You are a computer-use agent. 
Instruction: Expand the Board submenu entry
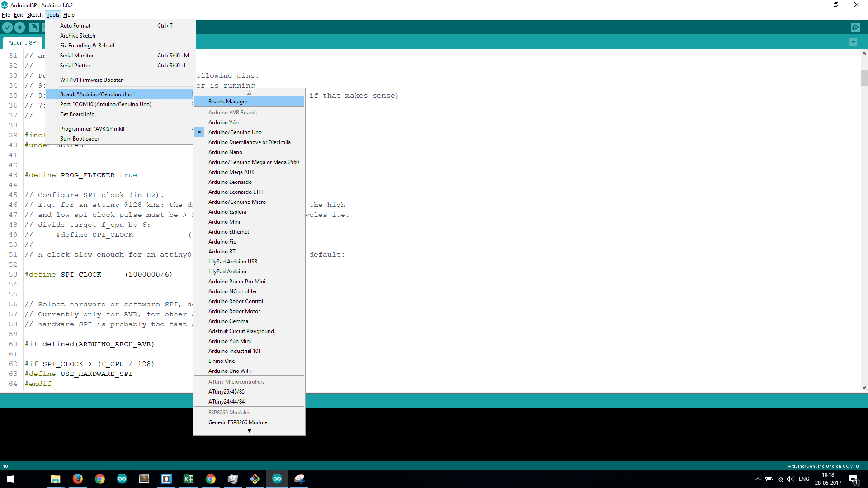coord(120,94)
